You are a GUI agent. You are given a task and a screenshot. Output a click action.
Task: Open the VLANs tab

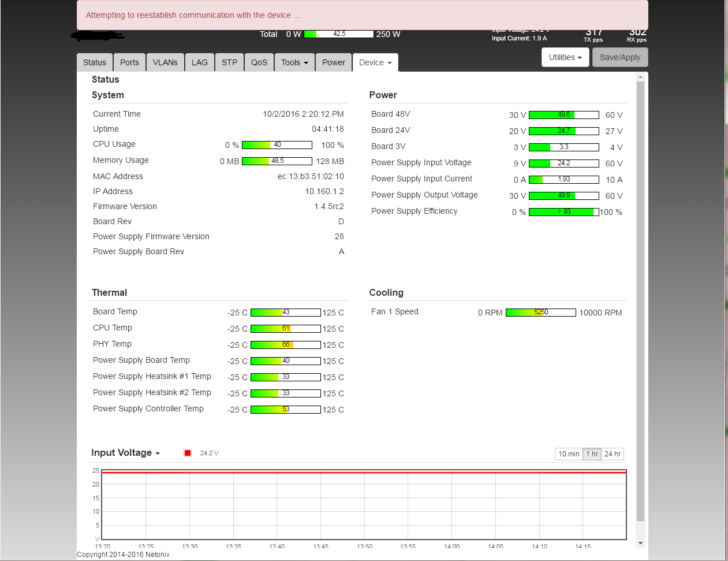coord(165,62)
